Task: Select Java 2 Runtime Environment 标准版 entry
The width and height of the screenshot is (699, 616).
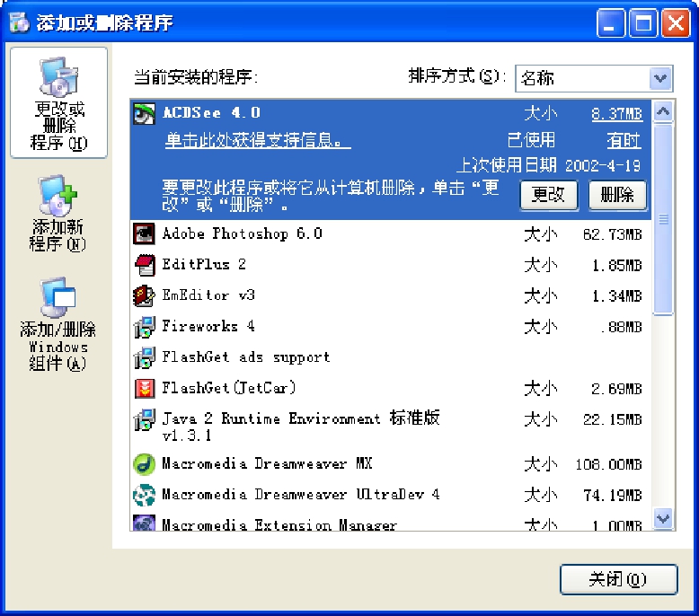Action: [x=391, y=427]
